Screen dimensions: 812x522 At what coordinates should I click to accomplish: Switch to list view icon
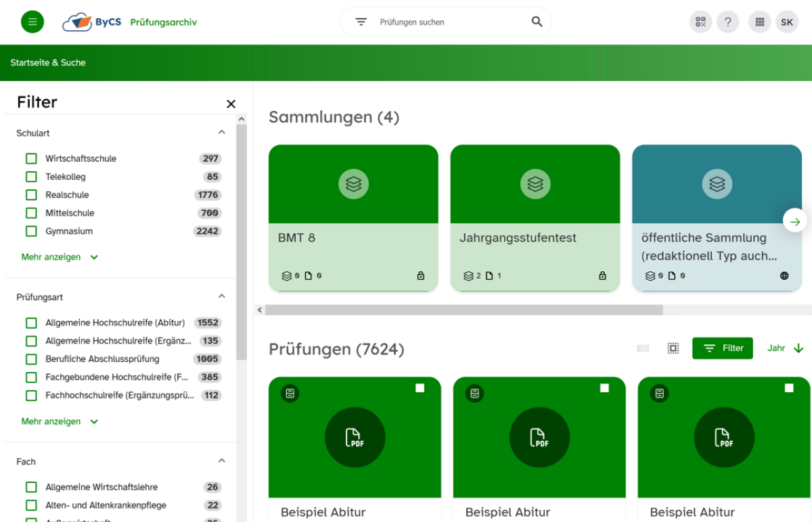tap(643, 348)
